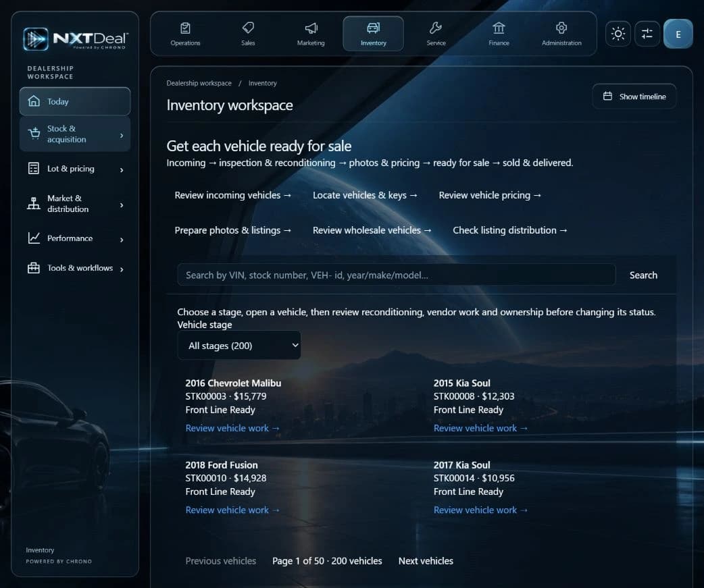Click the Stock & acquisition cart icon
The image size is (704, 588).
coord(34,134)
